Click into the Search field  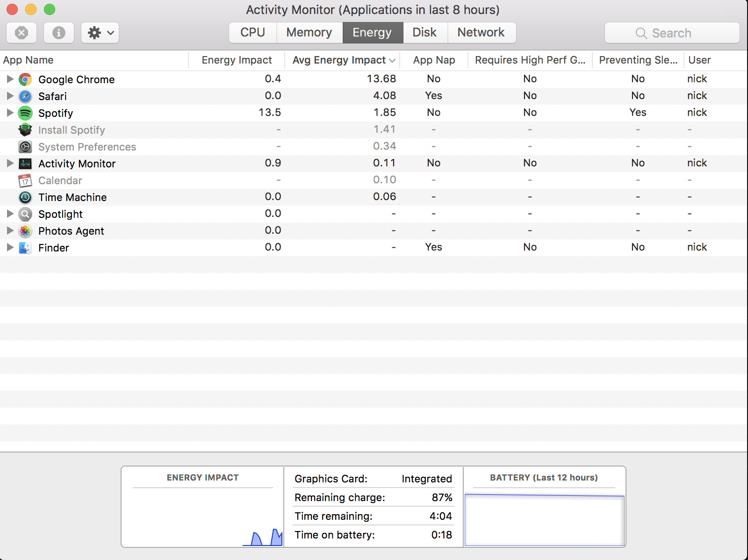[x=672, y=33]
